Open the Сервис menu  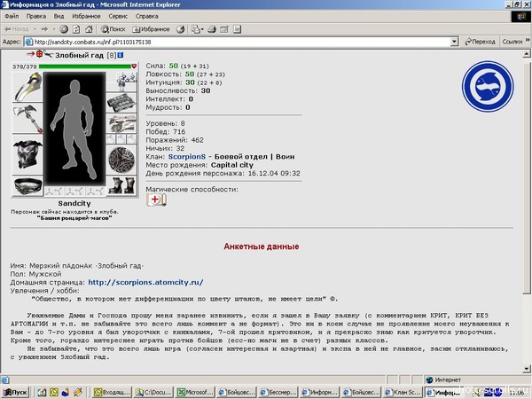(x=118, y=16)
